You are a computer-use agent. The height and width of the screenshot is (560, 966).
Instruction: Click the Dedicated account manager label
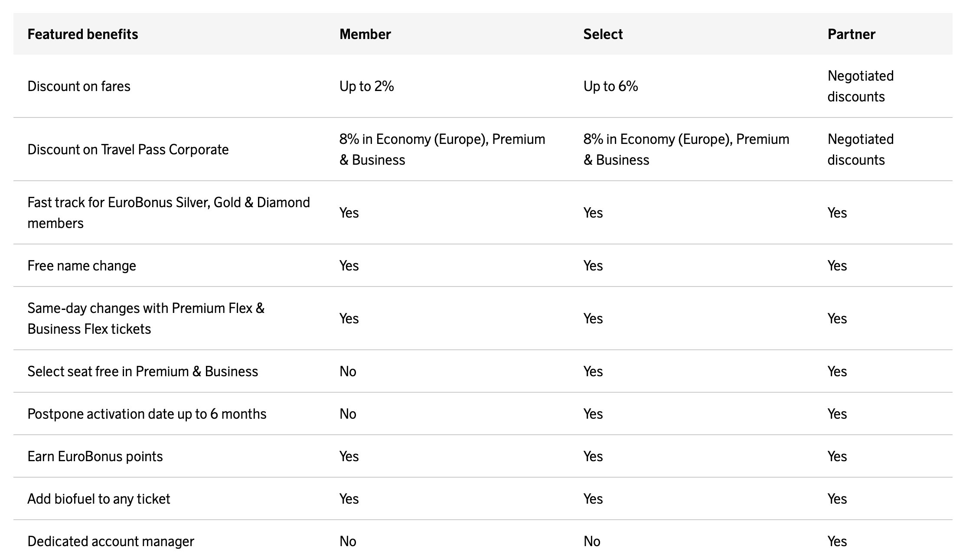pos(111,541)
